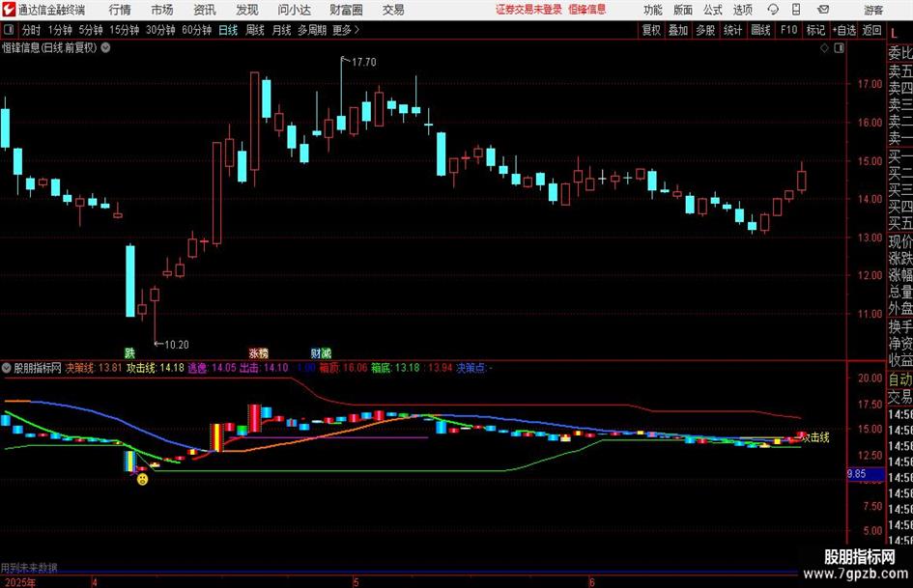Select the 日线 period tab
Viewport: 913px width, 588px height.
click(228, 30)
